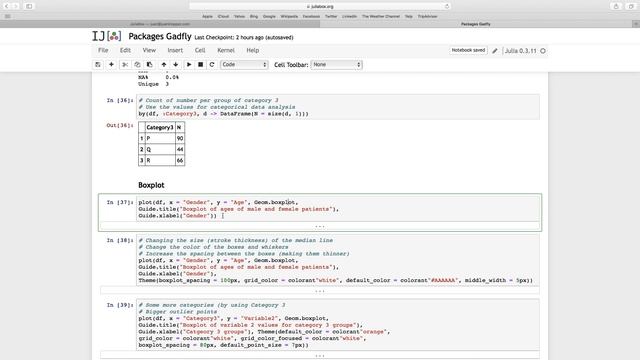Image resolution: width=640 pixels, height=360 pixels.
Task: Open the View menu
Action: pyautogui.click(x=149, y=50)
